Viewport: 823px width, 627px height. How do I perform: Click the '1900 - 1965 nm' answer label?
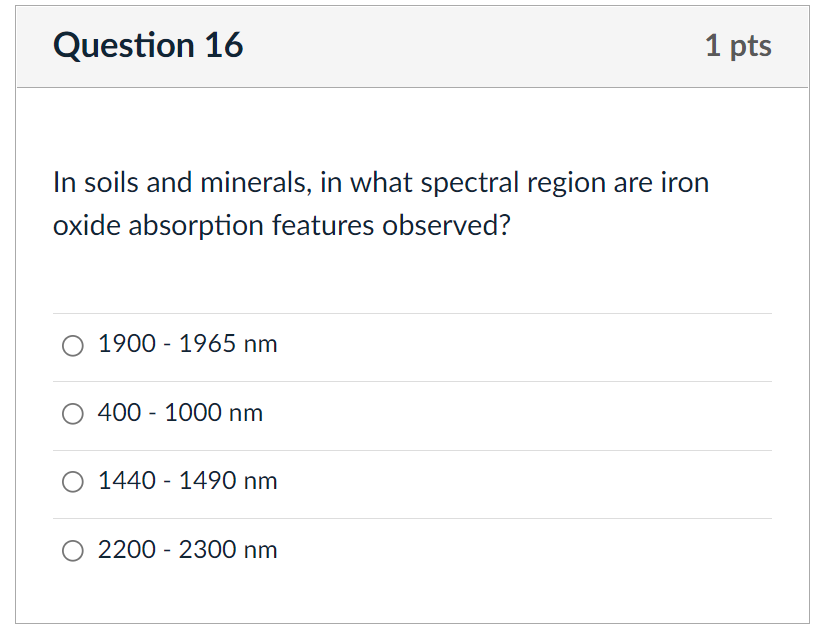(187, 344)
